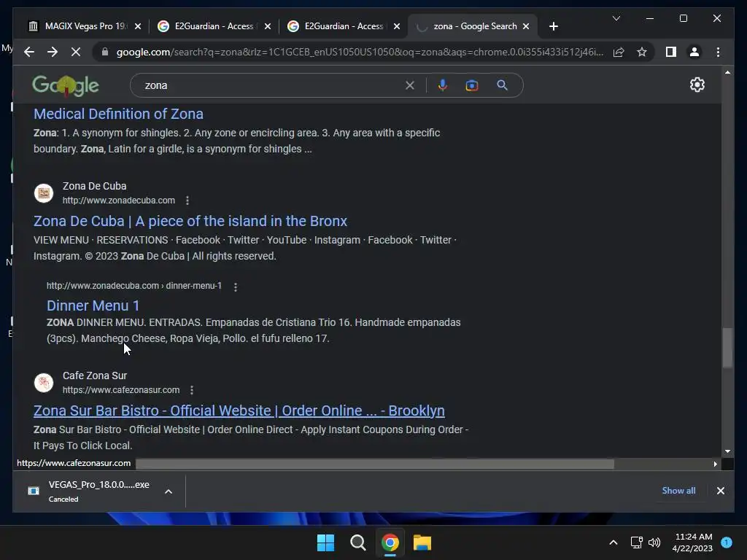Close the zona Google Search tab
Image resolution: width=747 pixels, height=560 pixels.
526,26
